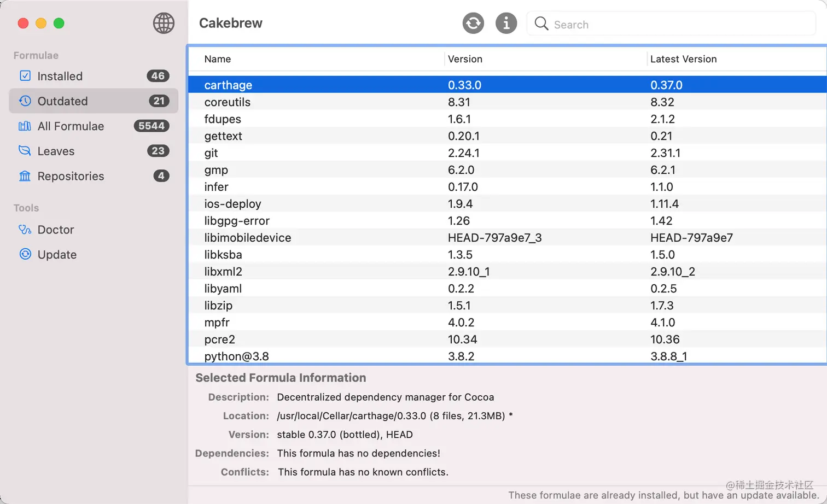Click version 10.34 of pcre2
827x504 pixels.
coord(462,339)
